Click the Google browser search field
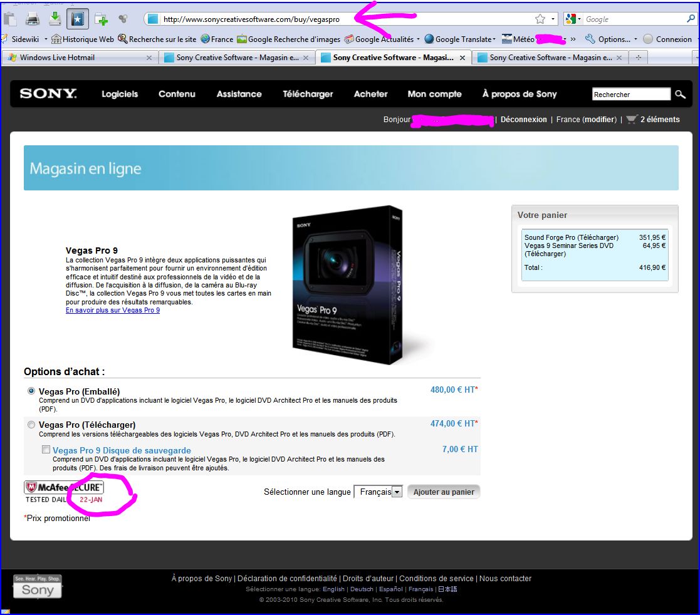Viewport: 700px width, 615px height. pos(634,19)
